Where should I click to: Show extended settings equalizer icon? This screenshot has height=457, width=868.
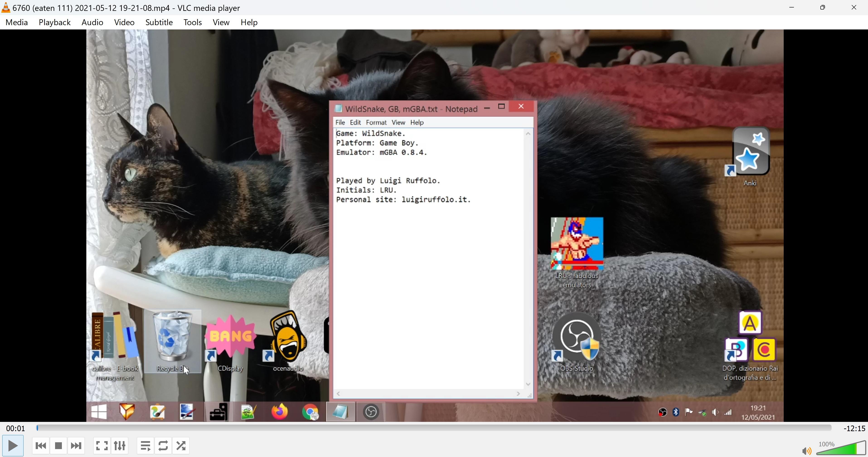(120, 446)
